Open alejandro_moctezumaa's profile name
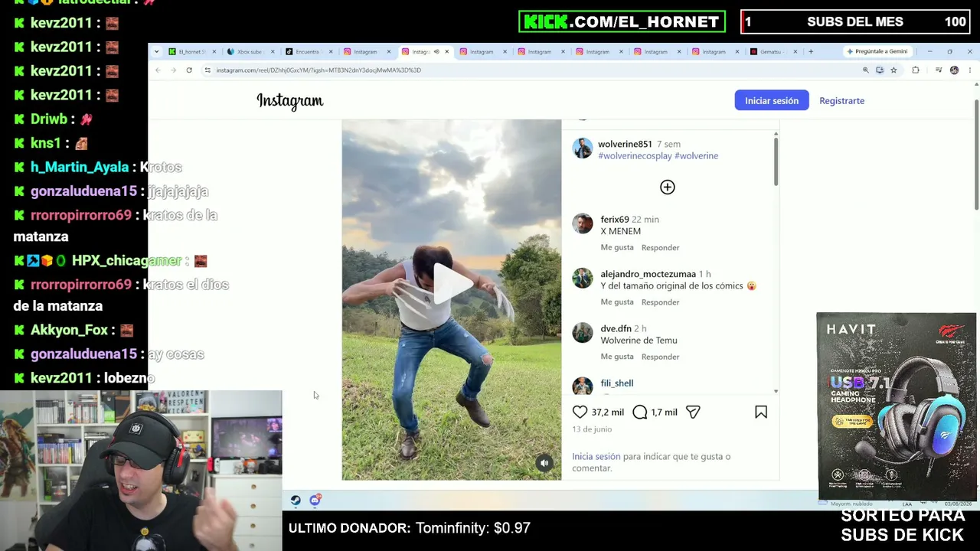The image size is (980, 551). click(x=648, y=274)
